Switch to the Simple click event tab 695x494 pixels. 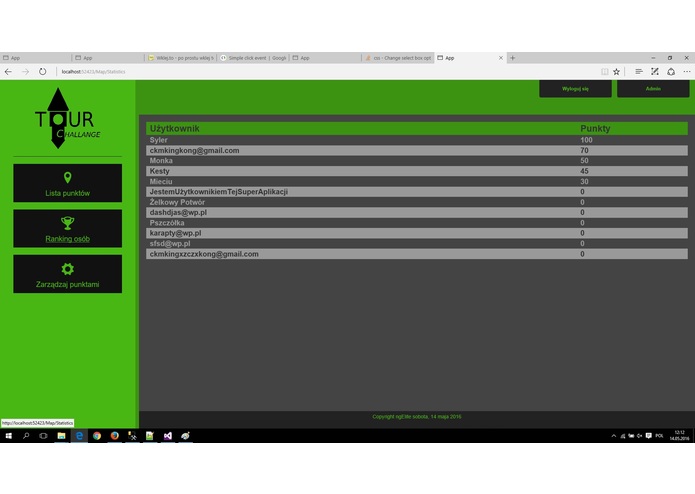tap(253, 58)
